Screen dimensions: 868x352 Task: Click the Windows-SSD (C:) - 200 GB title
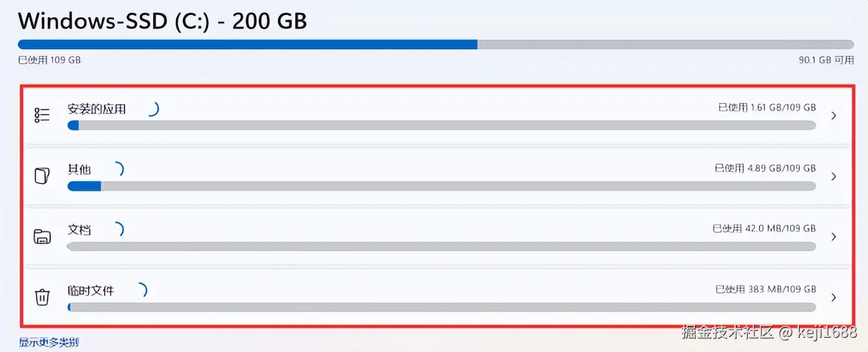[162, 21]
